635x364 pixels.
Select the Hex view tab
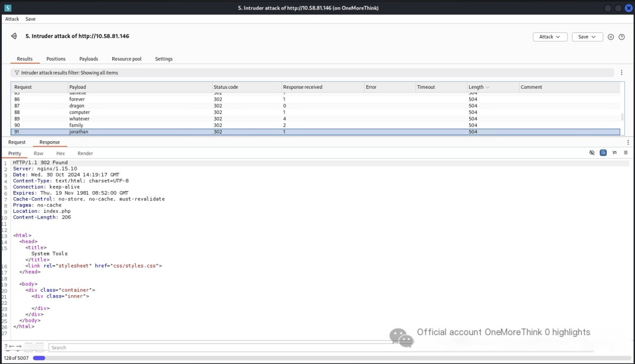point(61,153)
